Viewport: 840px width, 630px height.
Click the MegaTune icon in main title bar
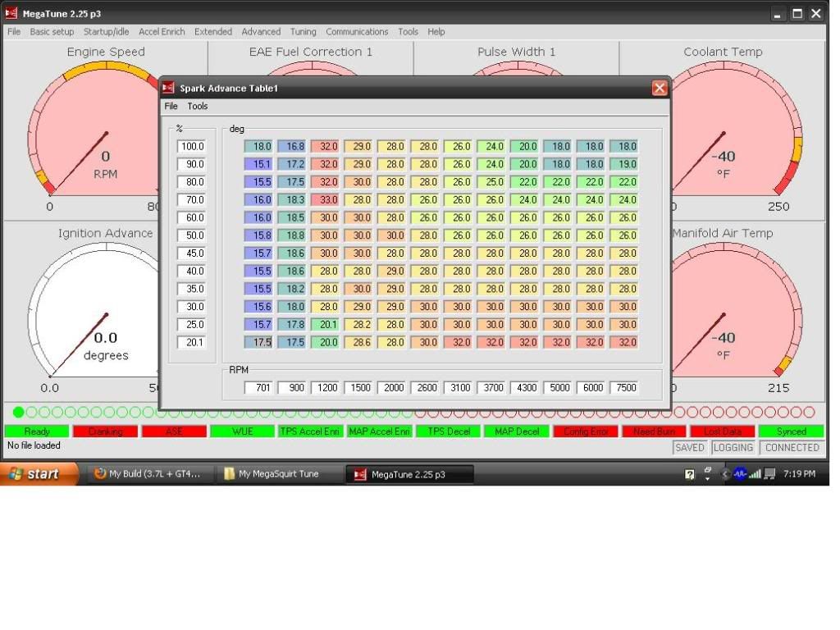point(11,14)
